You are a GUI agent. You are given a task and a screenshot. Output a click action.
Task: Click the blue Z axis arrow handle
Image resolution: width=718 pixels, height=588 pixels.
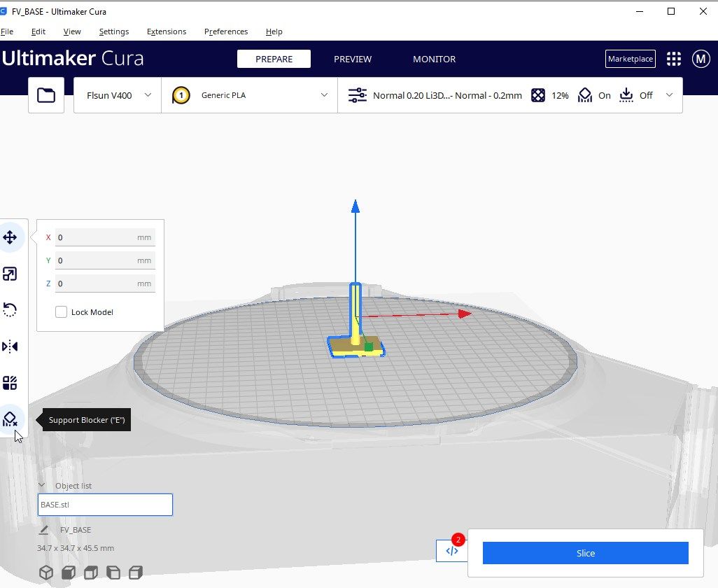click(356, 206)
